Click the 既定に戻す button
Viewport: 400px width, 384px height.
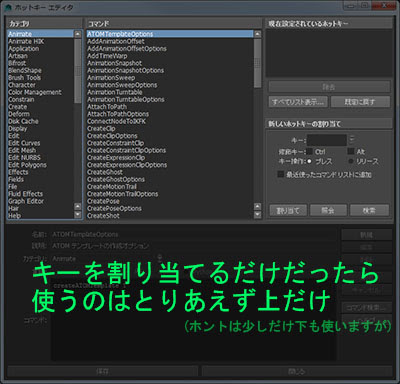pyautogui.click(x=360, y=102)
